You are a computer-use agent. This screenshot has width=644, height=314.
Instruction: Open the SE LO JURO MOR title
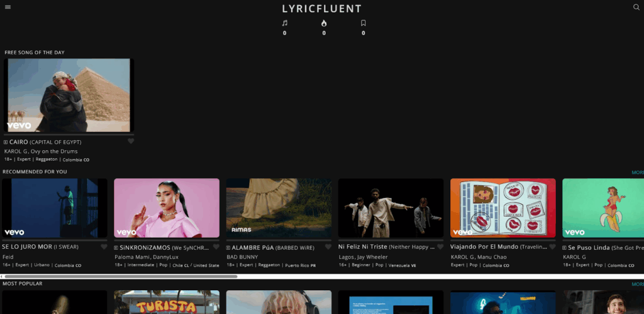tap(40, 247)
